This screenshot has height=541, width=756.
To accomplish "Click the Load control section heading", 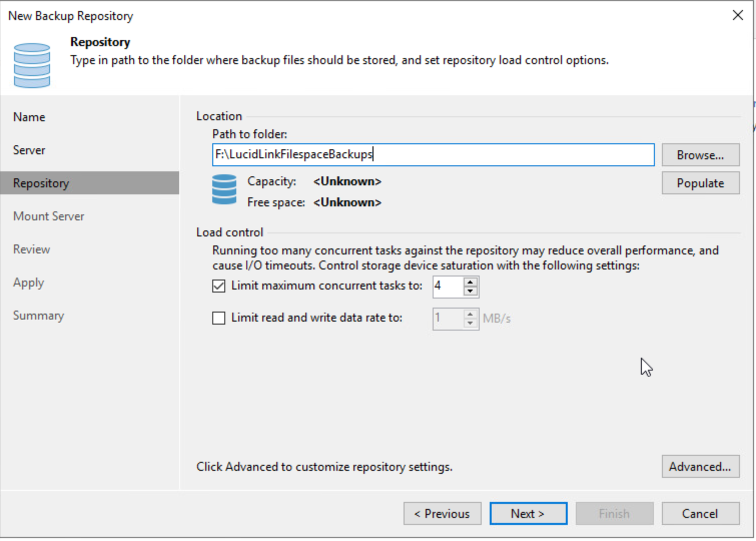I will click(229, 232).
